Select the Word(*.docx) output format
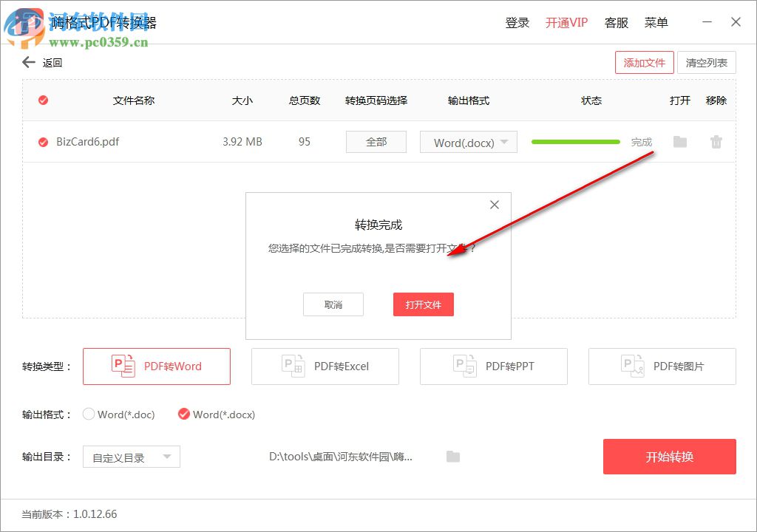 click(x=183, y=415)
